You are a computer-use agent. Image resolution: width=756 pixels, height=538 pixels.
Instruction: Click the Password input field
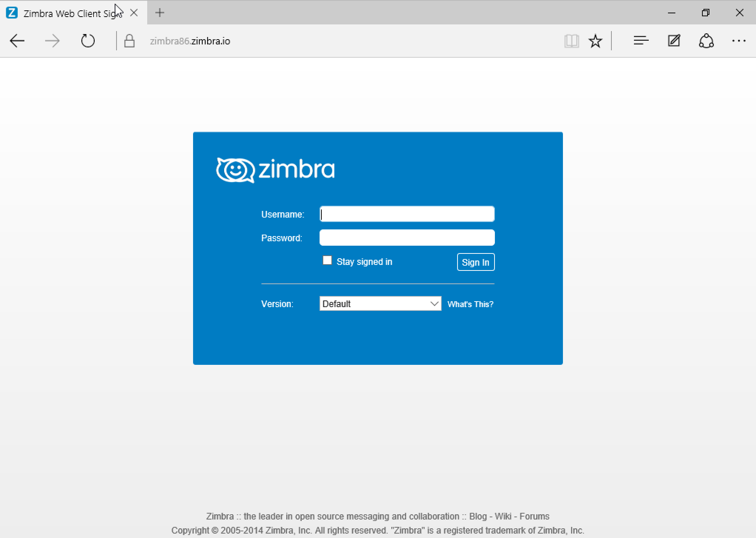click(x=407, y=237)
